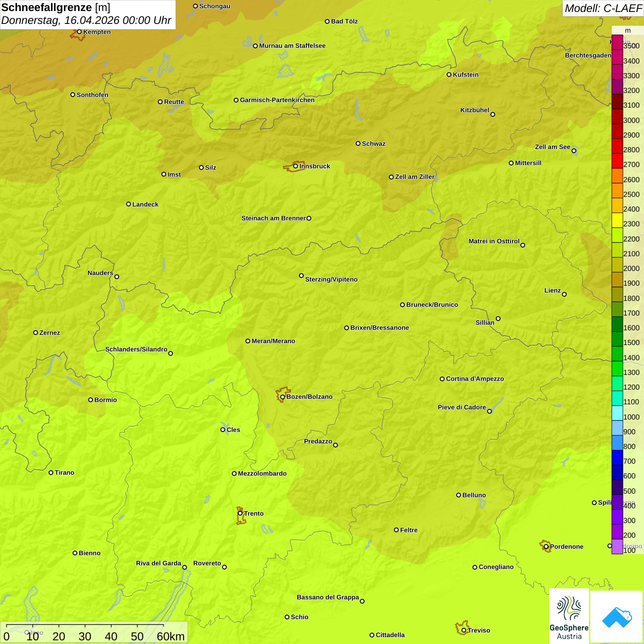Click the Trento city marker circle
The height and width of the screenshot is (644, 644).
(240, 513)
